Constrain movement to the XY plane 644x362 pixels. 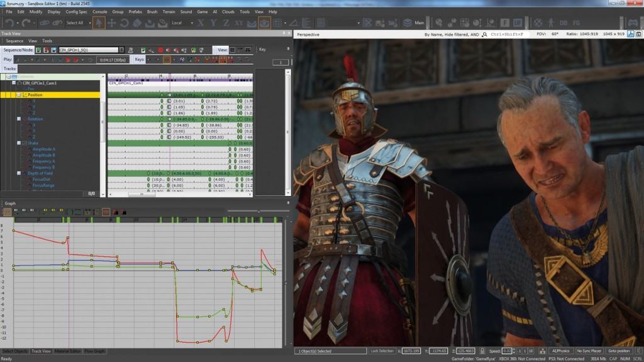coord(239,23)
